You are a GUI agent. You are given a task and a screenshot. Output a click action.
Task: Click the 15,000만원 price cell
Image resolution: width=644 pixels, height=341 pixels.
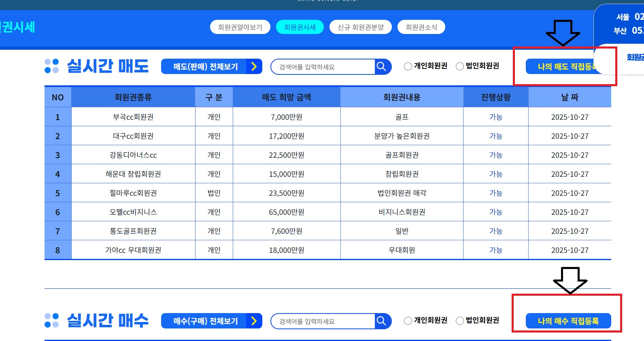pos(287,174)
